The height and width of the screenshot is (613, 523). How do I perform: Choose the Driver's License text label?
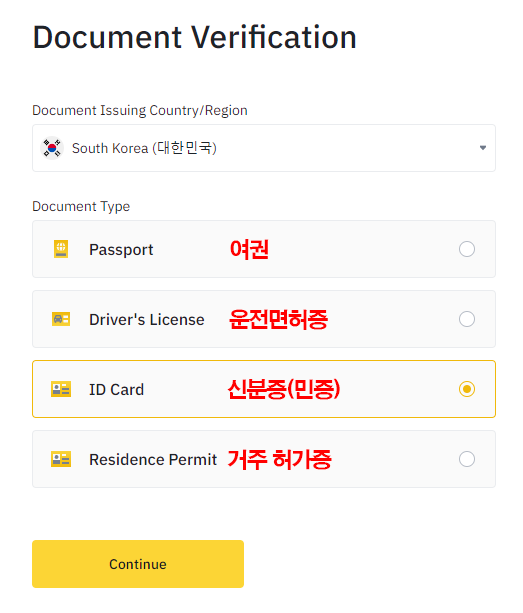point(147,319)
